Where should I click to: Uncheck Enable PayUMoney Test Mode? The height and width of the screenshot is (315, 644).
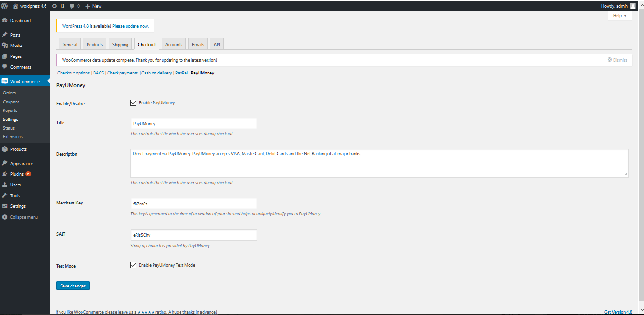(133, 265)
